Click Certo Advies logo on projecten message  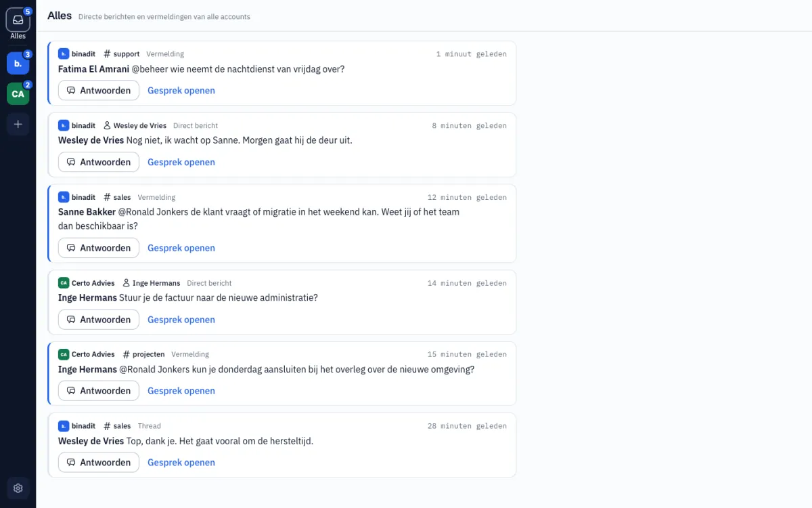pos(64,354)
